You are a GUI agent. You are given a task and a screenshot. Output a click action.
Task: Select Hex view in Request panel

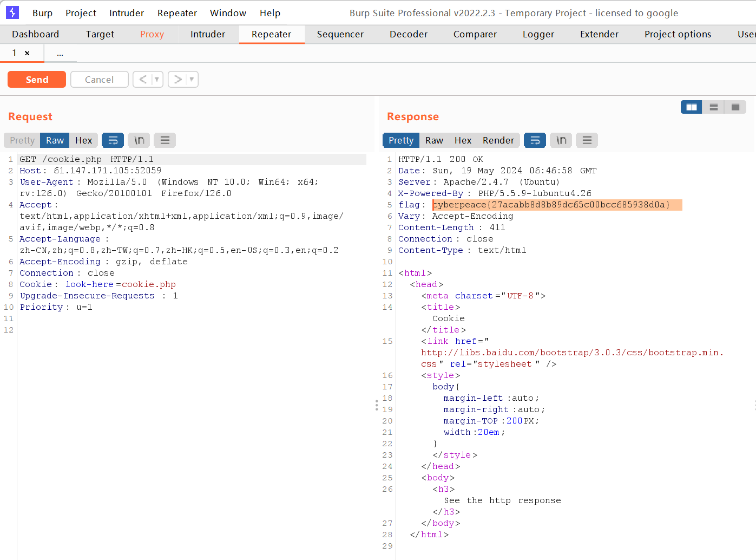[x=84, y=140]
